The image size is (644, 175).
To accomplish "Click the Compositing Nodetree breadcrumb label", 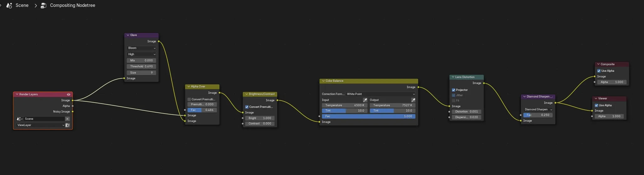I will click(x=73, y=5).
